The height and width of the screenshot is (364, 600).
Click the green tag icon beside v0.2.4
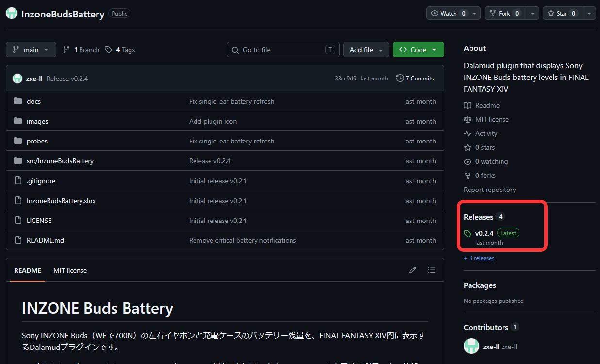tap(468, 234)
